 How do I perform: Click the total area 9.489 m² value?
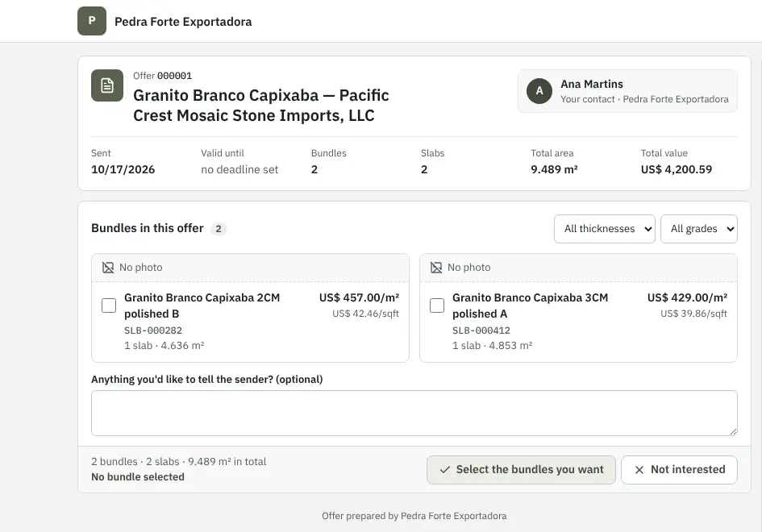coord(554,169)
